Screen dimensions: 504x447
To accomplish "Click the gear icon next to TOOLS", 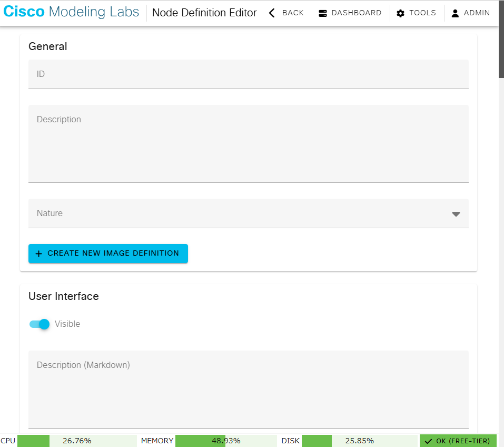I will (401, 13).
